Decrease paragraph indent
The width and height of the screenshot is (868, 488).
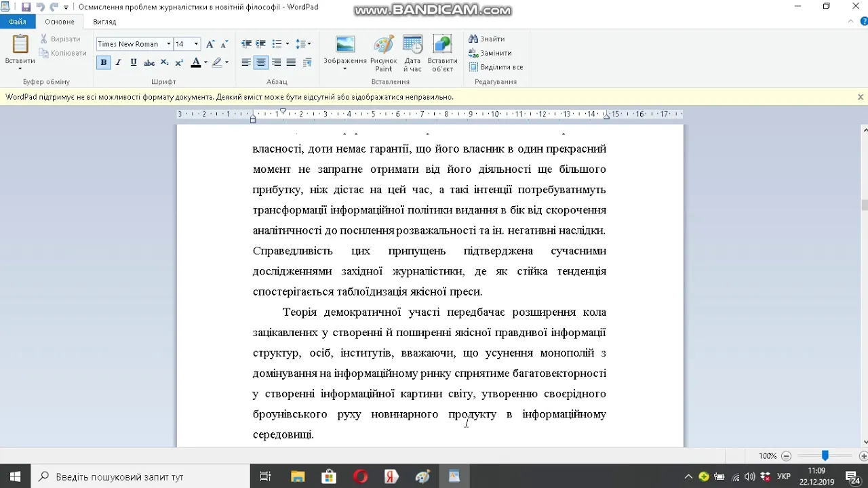coord(246,44)
